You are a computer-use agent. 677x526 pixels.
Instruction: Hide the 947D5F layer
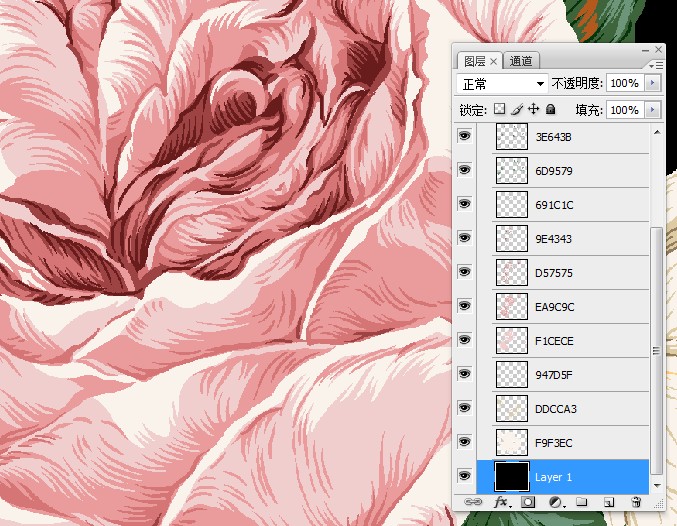(x=465, y=374)
